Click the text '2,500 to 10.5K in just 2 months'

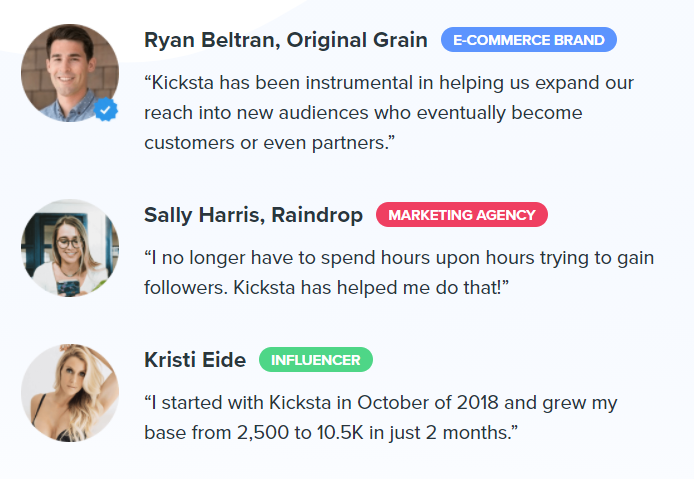[373, 433]
